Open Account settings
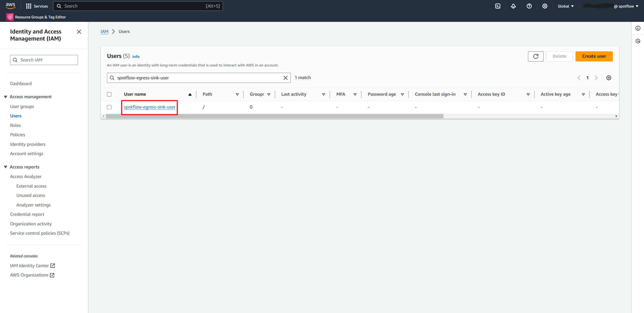This screenshot has width=644, height=313. (x=27, y=153)
